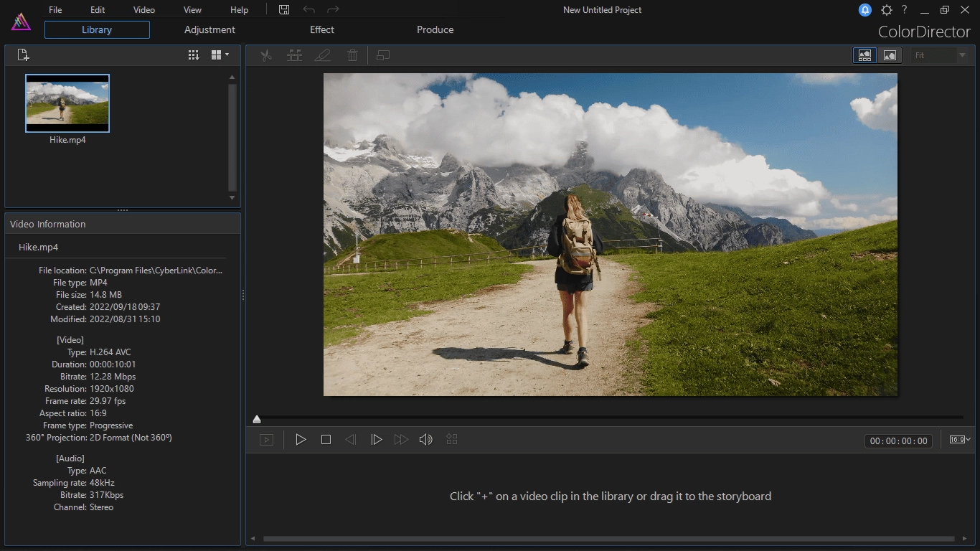
Task: Switch to the Library tab
Action: click(97, 29)
